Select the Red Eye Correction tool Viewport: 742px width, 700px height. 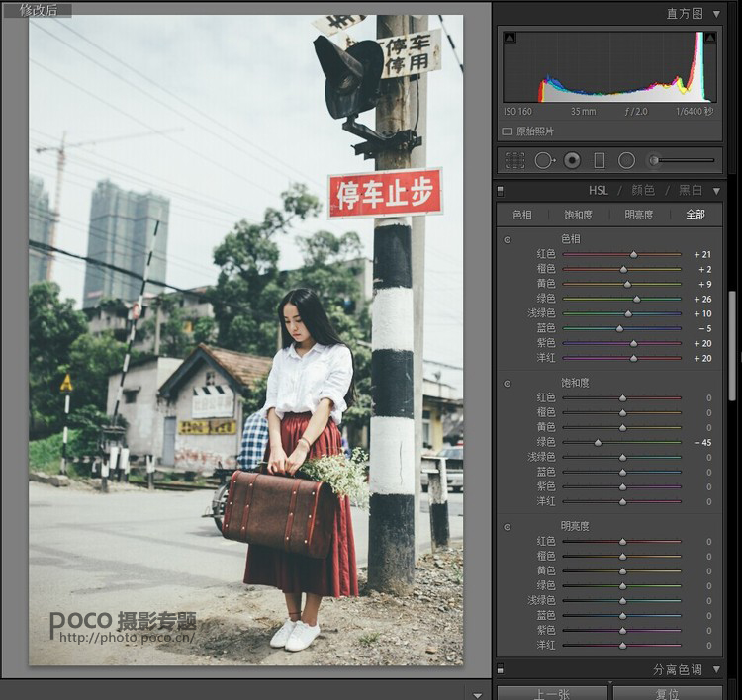click(x=572, y=161)
